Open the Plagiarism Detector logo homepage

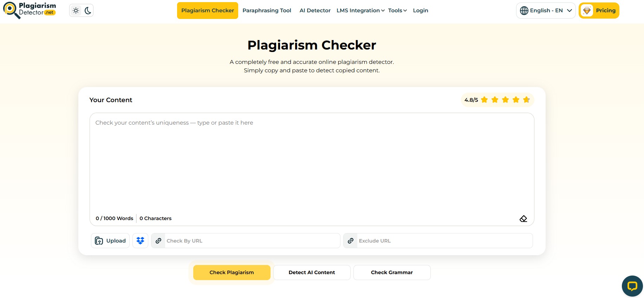pos(30,10)
